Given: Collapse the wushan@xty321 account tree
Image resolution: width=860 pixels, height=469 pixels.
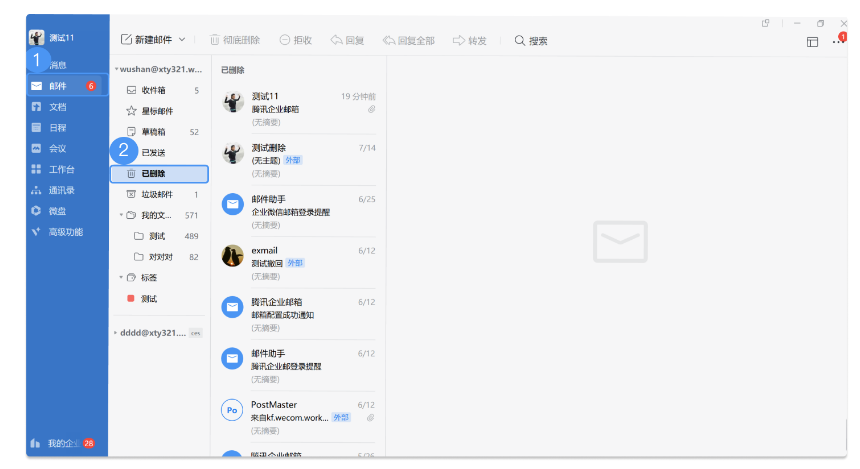Looking at the screenshot, I should (x=116, y=69).
